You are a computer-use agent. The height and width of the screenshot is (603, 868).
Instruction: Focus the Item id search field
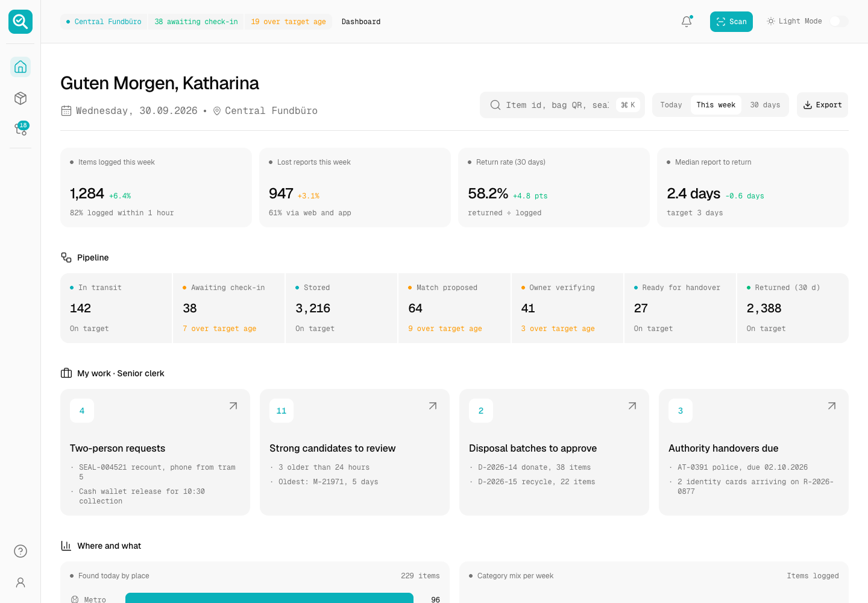pyautogui.click(x=562, y=105)
